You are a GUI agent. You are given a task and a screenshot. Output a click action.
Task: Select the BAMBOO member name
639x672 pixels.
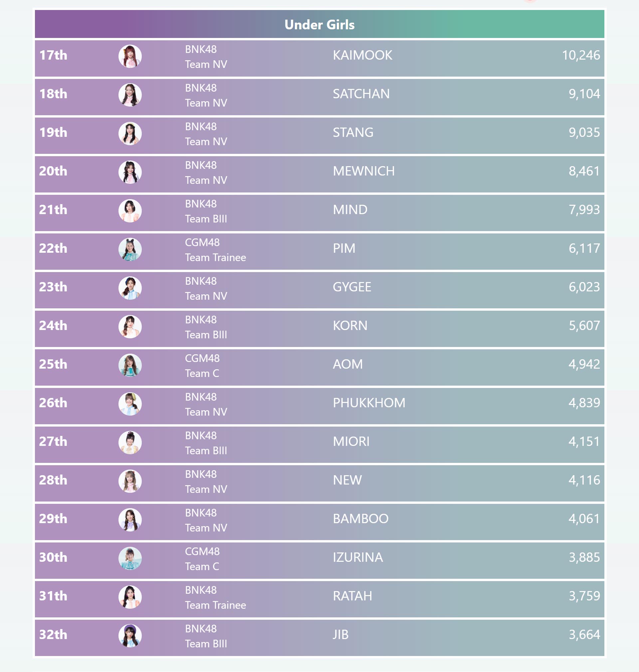point(360,519)
